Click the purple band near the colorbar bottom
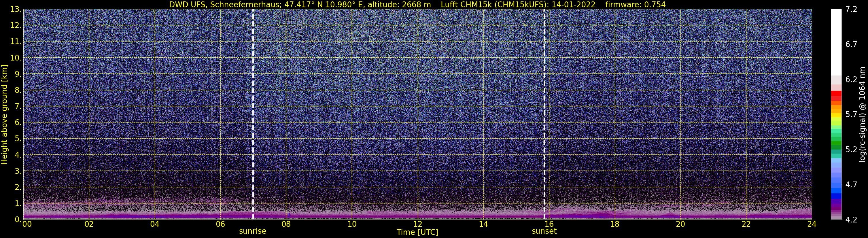 pyautogui.click(x=836, y=206)
